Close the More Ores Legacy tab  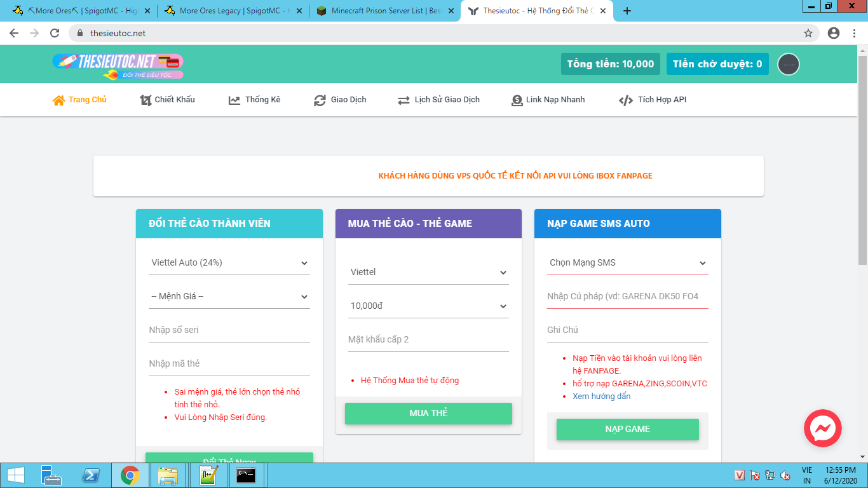(300, 11)
